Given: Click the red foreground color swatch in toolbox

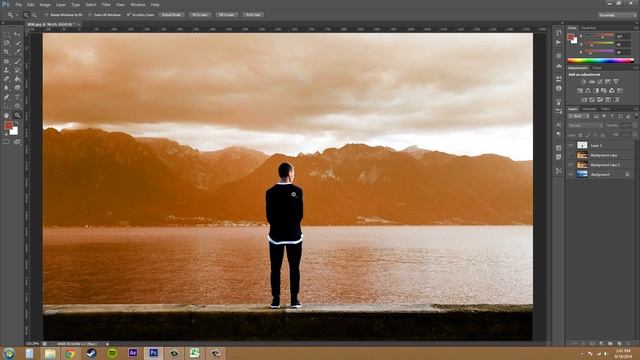Looking at the screenshot, I should click(8, 126).
